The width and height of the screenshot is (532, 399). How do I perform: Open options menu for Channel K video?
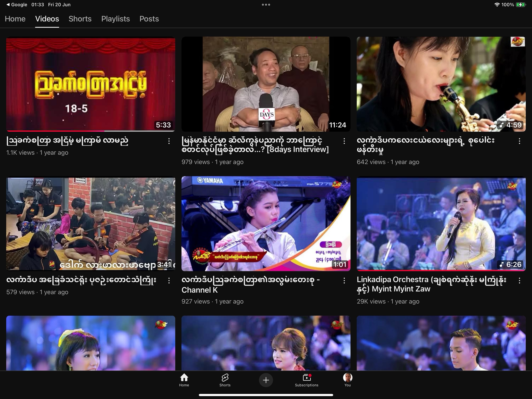pos(344,280)
